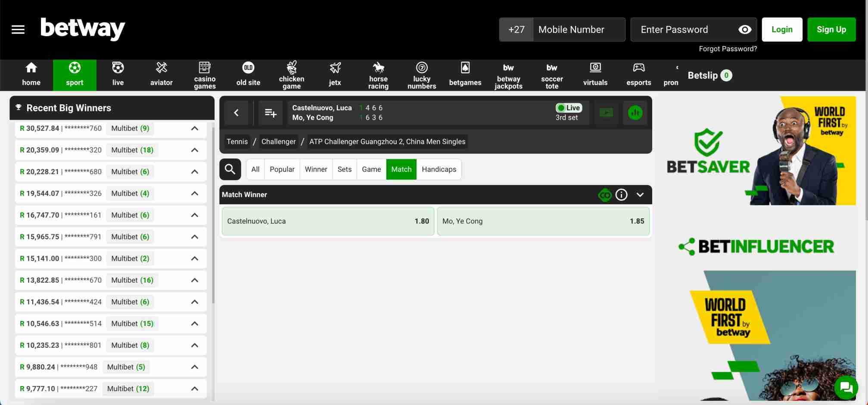Open betgames section
This screenshot has width=868, height=405.
pyautogui.click(x=465, y=75)
